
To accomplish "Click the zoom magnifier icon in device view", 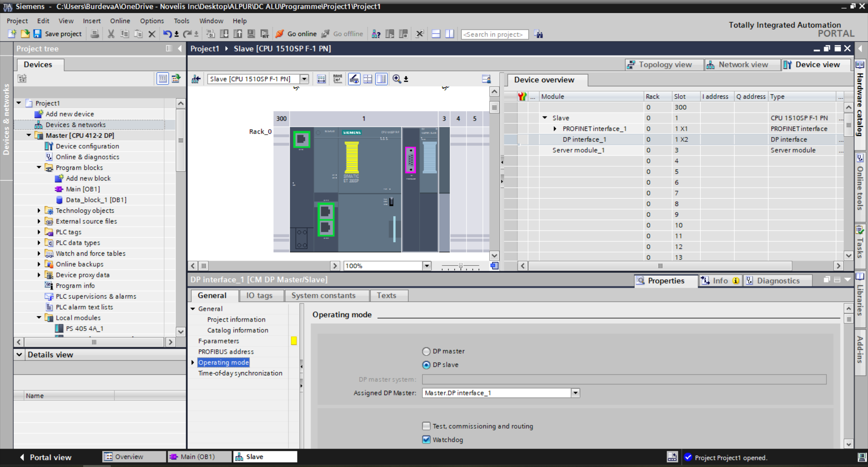I will click(396, 79).
